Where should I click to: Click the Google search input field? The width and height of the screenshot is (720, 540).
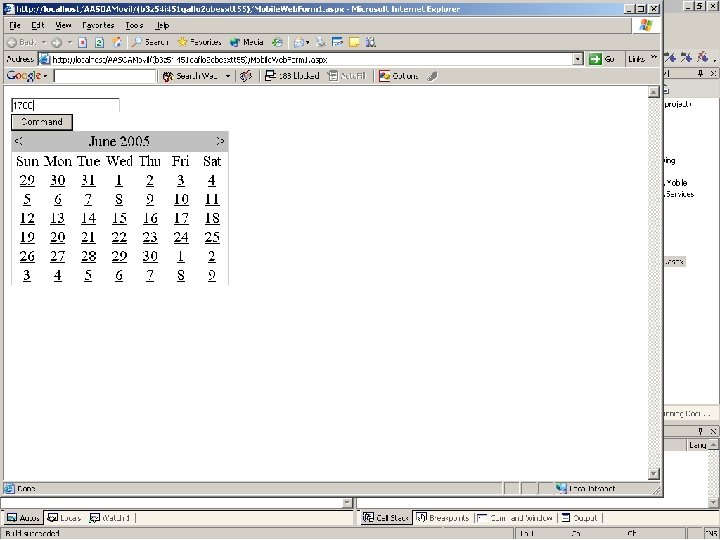105,76
